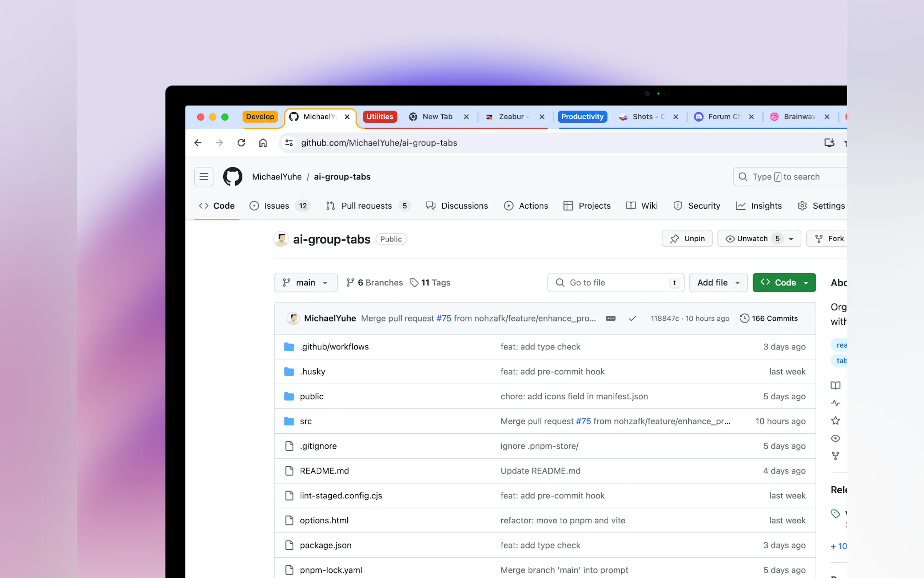
Task: Click the activity pulse icon in sidebar
Action: [835, 403]
